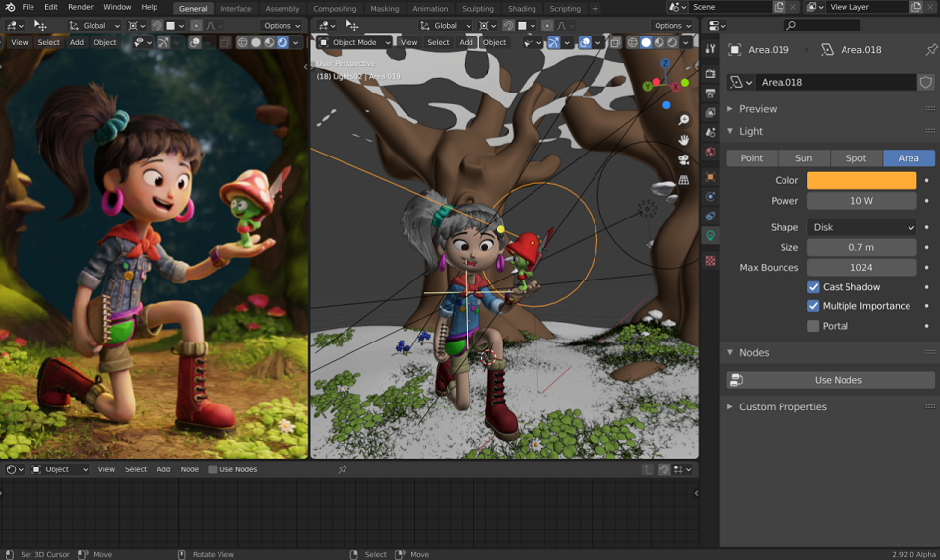Pin the properties editor context
The image size is (940, 560).
coord(931,50)
